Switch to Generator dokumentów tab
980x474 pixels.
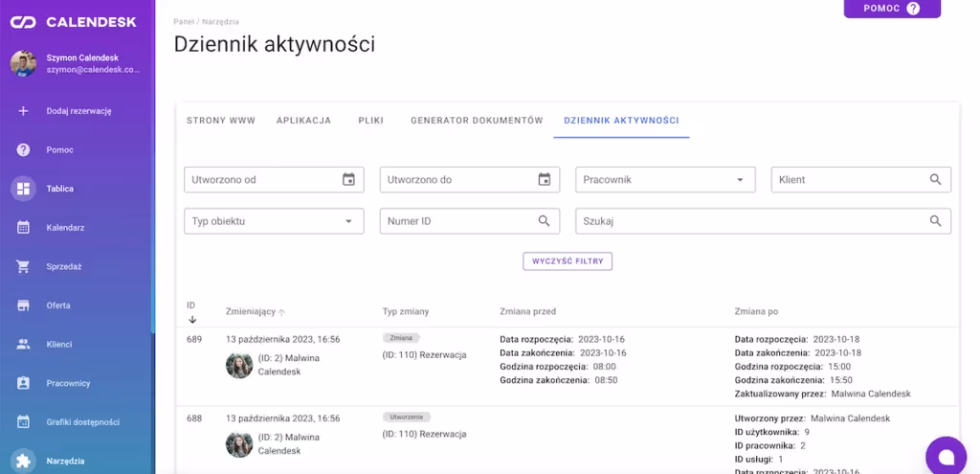point(476,121)
